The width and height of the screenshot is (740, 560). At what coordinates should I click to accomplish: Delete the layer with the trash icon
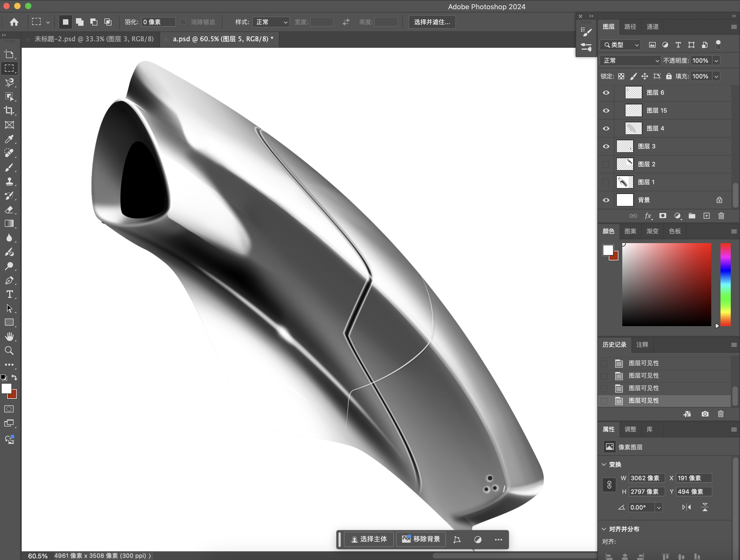[721, 216]
